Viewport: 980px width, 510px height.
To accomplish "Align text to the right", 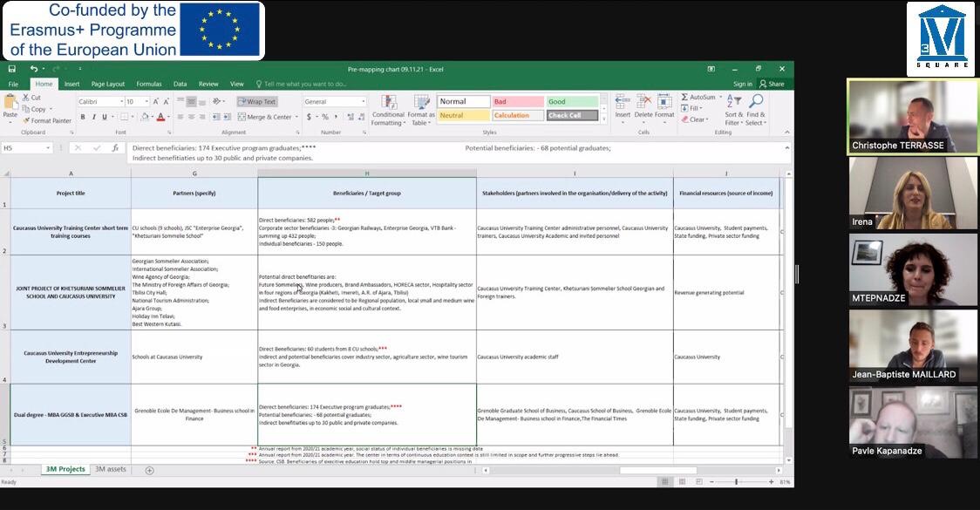I will [202, 117].
